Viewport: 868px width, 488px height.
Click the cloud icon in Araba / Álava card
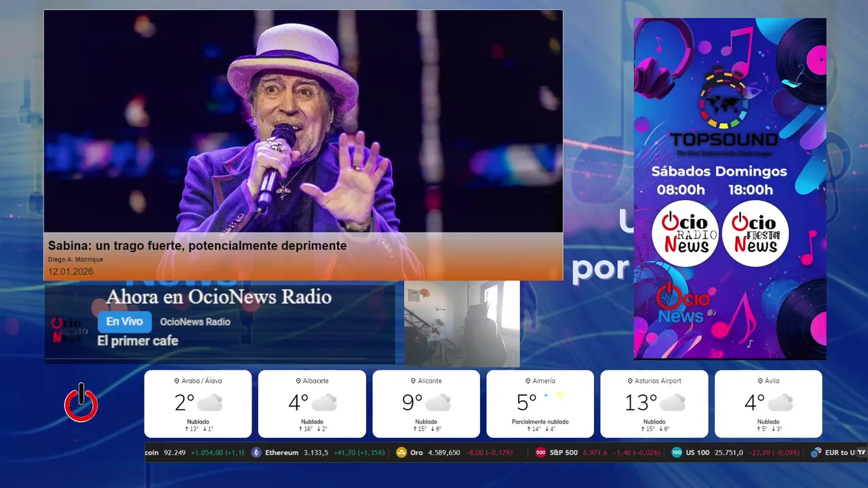(x=210, y=403)
